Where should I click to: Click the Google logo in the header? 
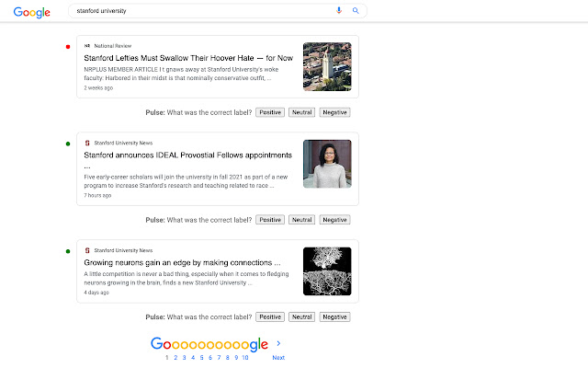[31, 12]
